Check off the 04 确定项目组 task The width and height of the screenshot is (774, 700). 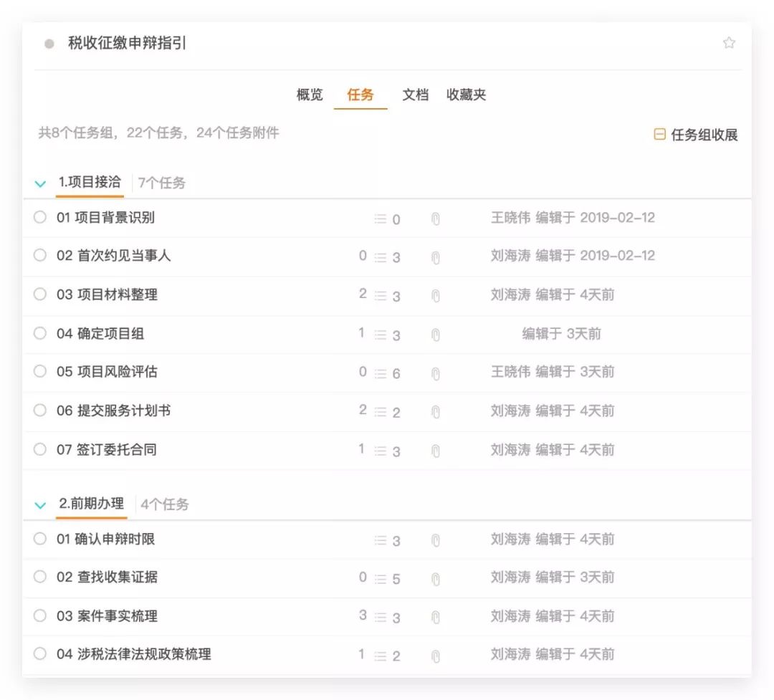coord(40,333)
